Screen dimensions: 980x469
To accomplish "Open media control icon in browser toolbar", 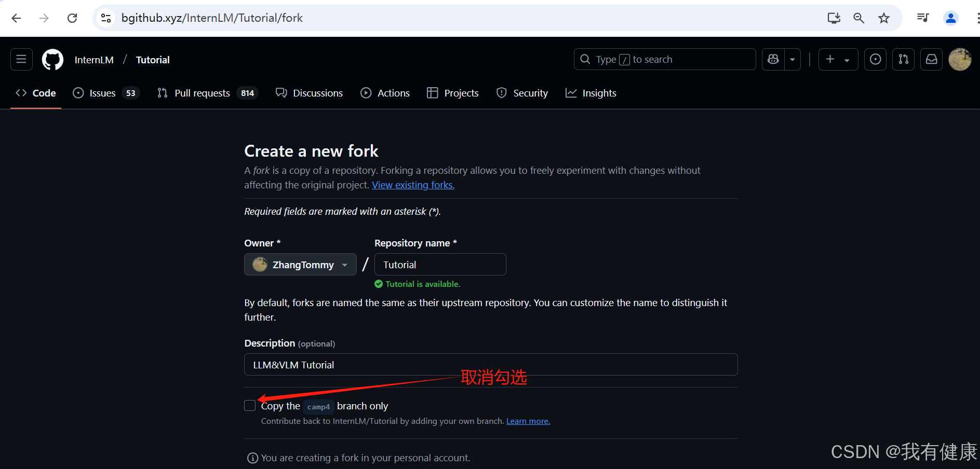I will [x=923, y=18].
